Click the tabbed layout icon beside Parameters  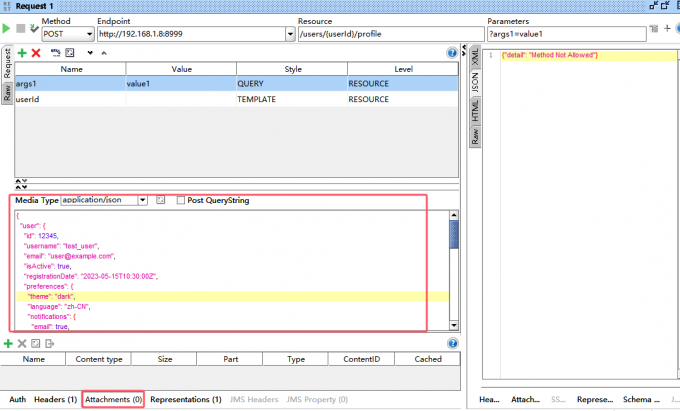click(x=654, y=29)
